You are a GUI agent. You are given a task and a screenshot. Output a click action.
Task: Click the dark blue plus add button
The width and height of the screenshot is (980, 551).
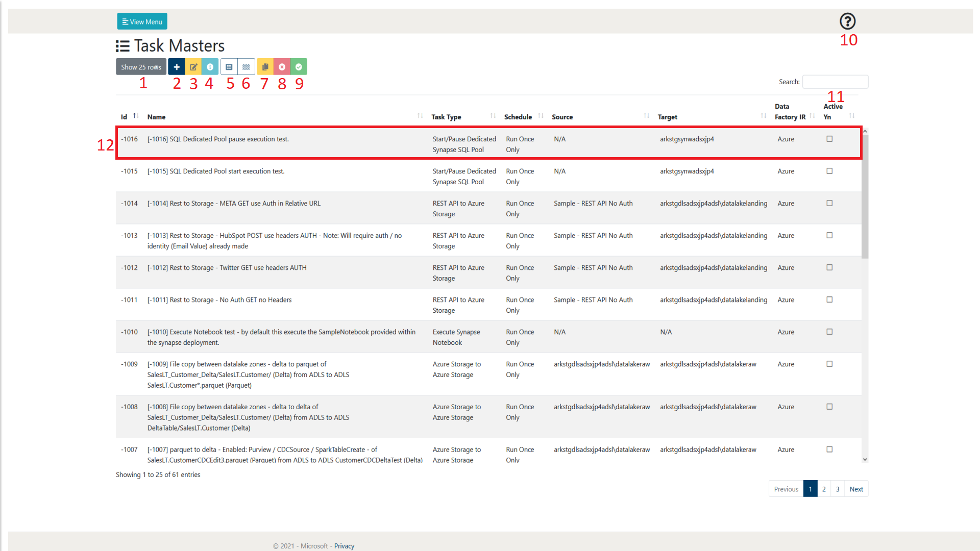pyautogui.click(x=176, y=67)
